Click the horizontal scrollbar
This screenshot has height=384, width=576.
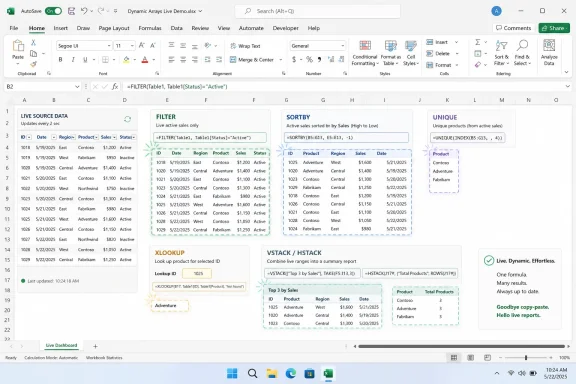[x=461, y=346]
